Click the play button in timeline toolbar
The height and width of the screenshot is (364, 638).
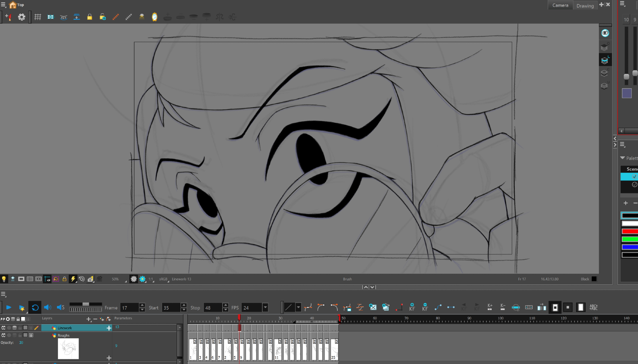[9, 308]
